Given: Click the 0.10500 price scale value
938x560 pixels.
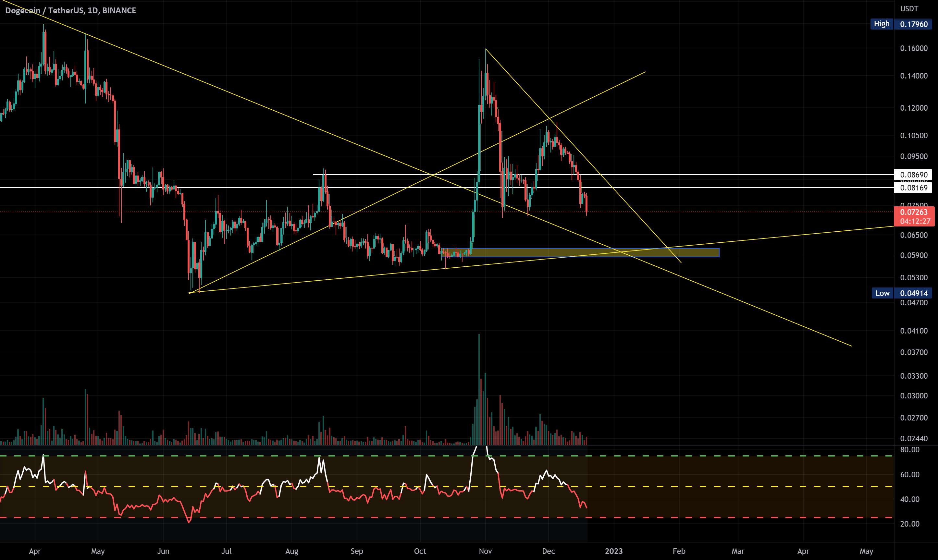Looking at the screenshot, I should click(x=914, y=136).
